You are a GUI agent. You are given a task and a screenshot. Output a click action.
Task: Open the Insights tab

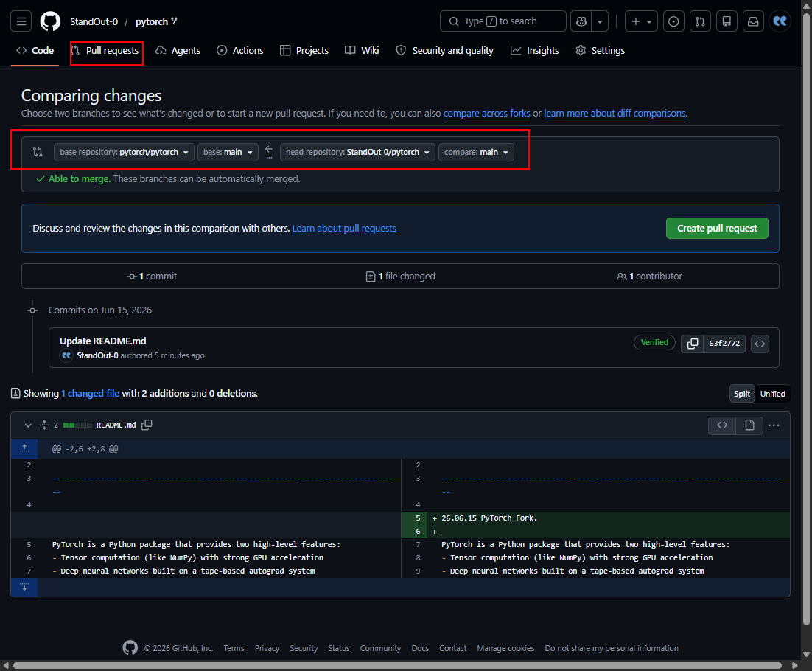pyautogui.click(x=535, y=50)
